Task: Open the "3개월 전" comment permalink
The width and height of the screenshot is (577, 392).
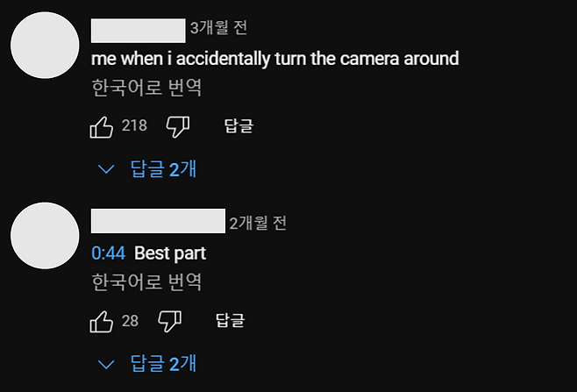Action: [218, 29]
